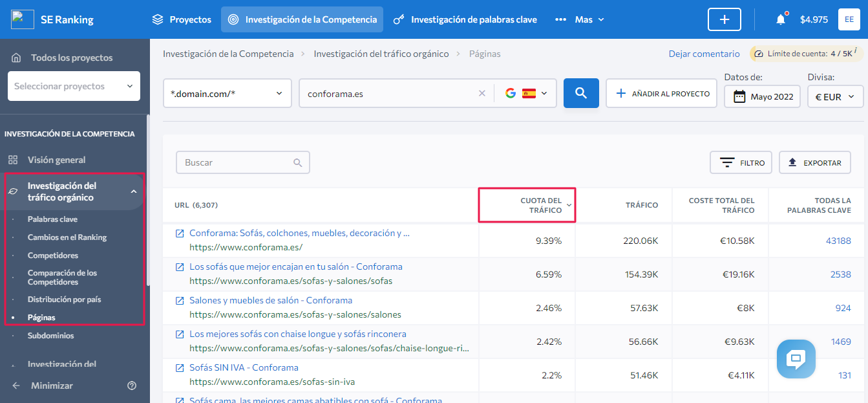Image resolution: width=868 pixels, height=403 pixels.
Task: Open the FILTRO button
Action: point(741,163)
